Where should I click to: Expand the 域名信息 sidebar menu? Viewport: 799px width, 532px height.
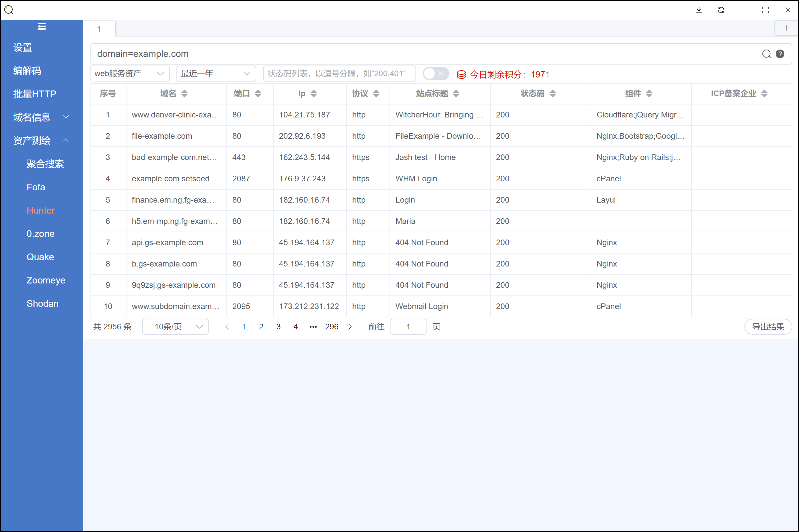coord(41,117)
